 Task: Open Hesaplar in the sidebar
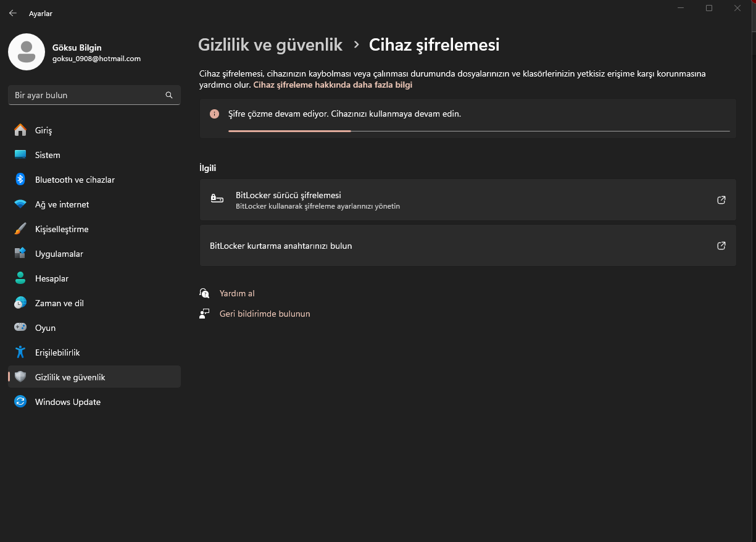pyautogui.click(x=52, y=278)
